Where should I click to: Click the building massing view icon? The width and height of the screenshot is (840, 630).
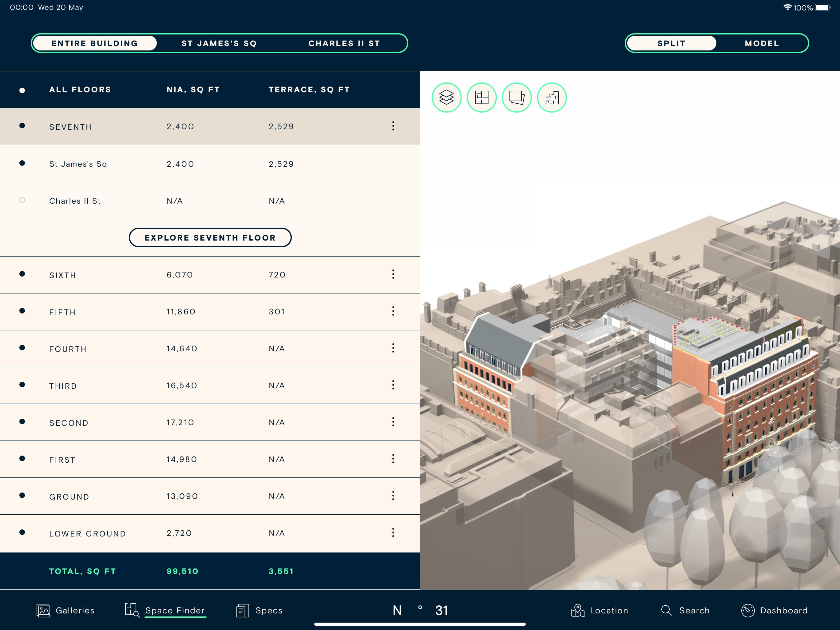point(552,97)
